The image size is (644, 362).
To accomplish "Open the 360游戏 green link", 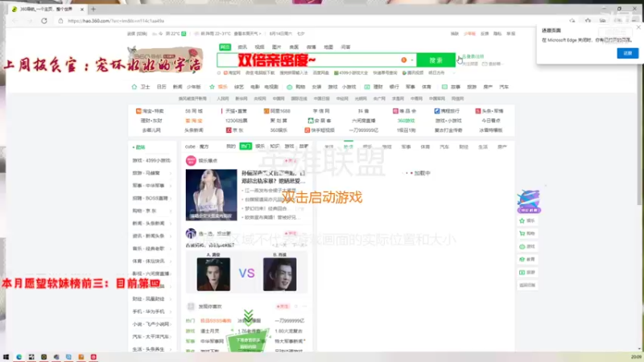I will [406, 121].
